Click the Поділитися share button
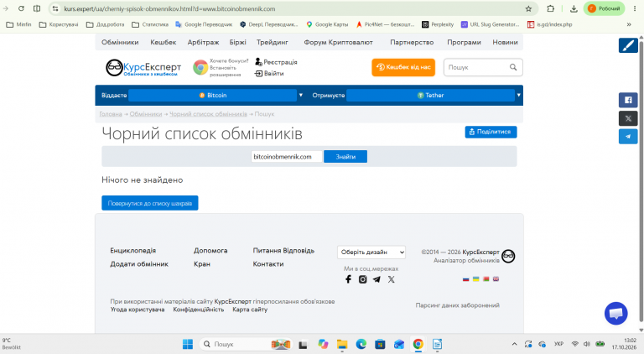This screenshot has height=354, width=644. [x=491, y=132]
